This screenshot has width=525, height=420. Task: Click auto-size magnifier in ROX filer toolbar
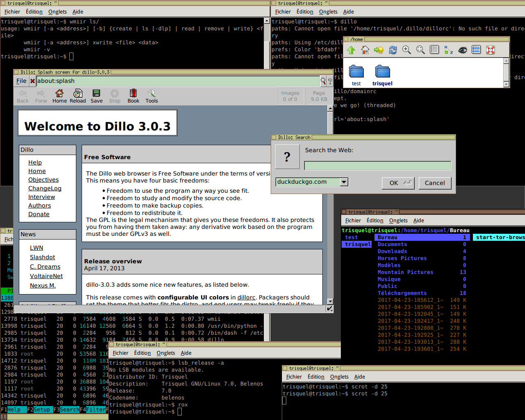[x=420, y=50]
